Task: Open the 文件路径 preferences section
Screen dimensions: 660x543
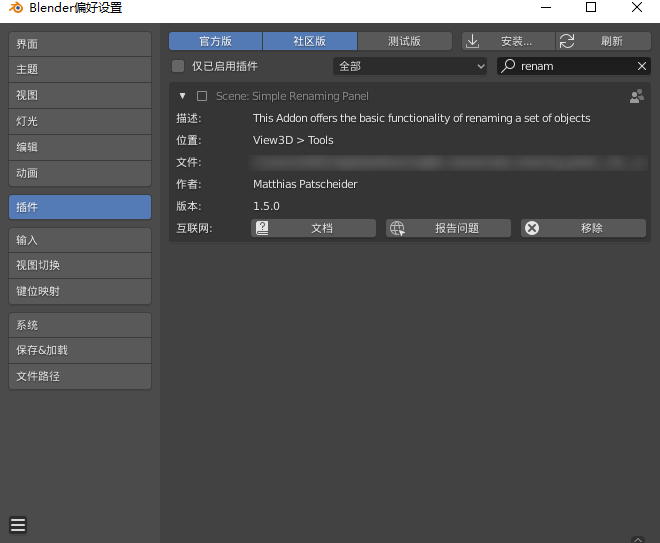Action: tap(80, 376)
